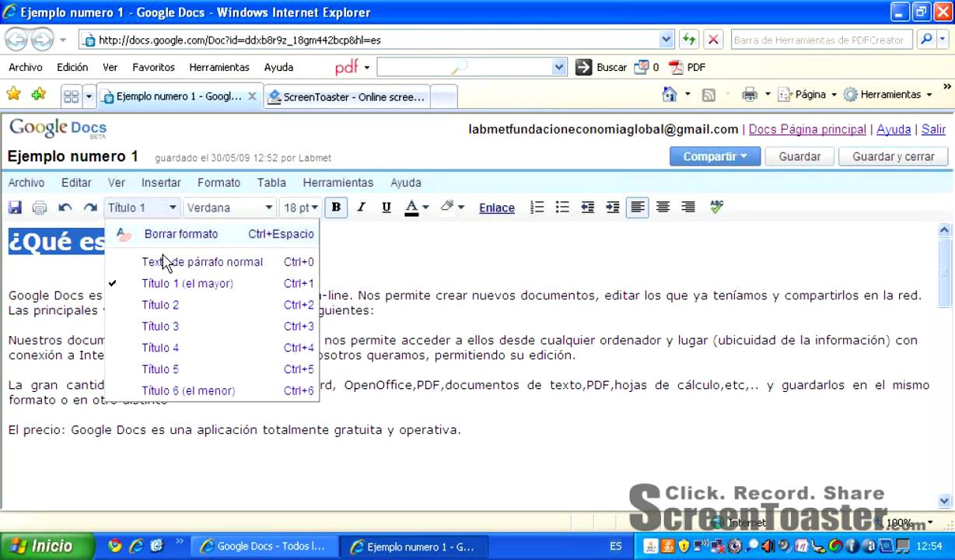Open the Compartir dropdown button
Screen dimensions: 955x560
714,156
